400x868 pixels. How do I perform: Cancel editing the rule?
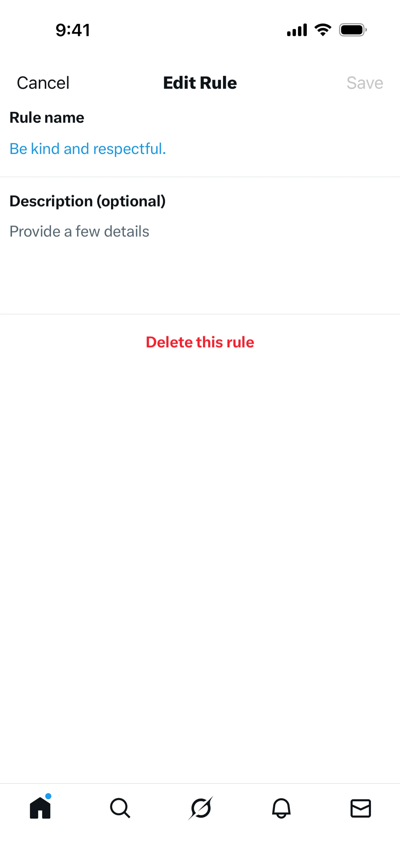click(43, 83)
